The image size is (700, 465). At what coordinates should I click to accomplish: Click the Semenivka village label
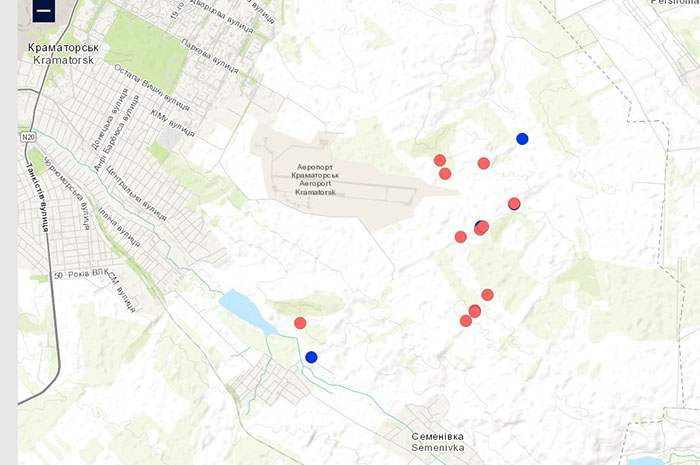[x=444, y=443]
